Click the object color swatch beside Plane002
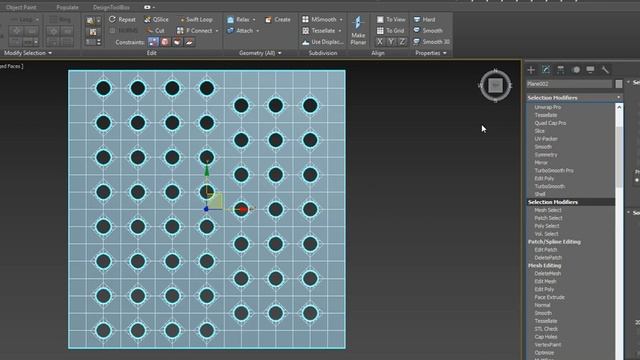This screenshot has height=360, width=640. (619, 84)
